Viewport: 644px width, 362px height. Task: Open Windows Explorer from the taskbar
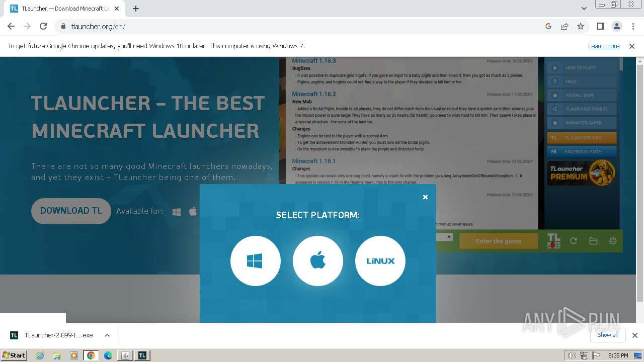click(57, 355)
